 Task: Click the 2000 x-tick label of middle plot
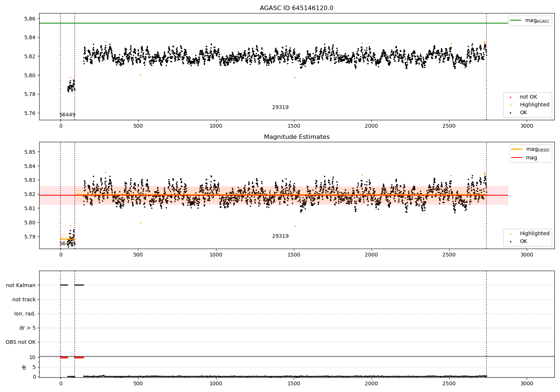(371, 255)
